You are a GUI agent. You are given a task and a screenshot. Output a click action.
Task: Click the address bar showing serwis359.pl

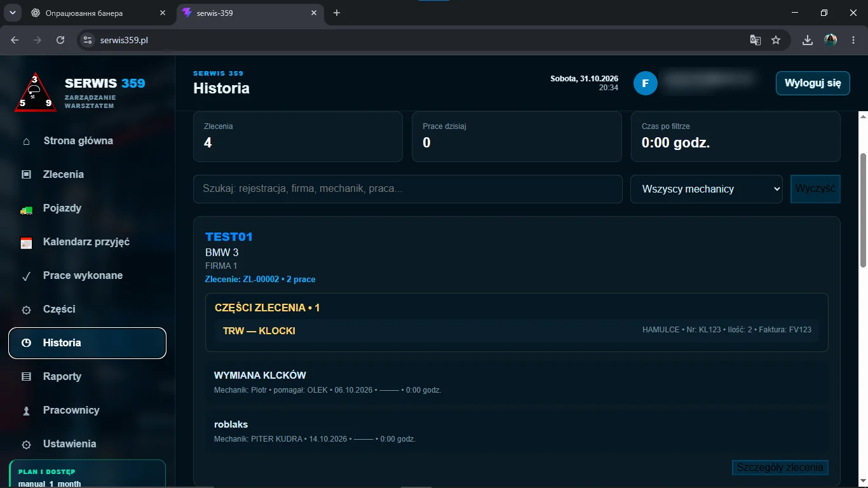pos(419,40)
